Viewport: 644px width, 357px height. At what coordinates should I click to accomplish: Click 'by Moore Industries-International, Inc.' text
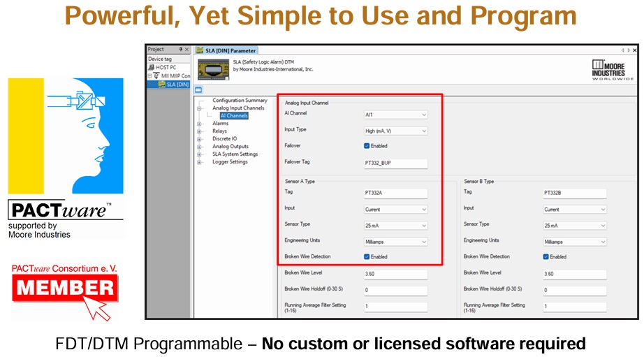pos(273,69)
